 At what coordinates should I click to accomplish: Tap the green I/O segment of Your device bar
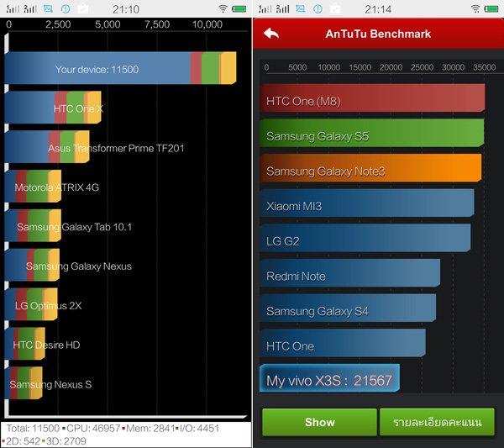[211, 68]
